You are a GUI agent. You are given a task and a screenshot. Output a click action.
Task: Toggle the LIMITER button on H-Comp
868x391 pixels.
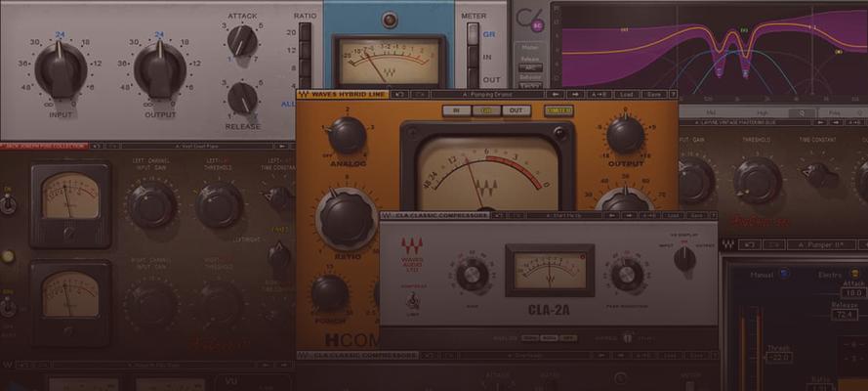click(x=558, y=110)
